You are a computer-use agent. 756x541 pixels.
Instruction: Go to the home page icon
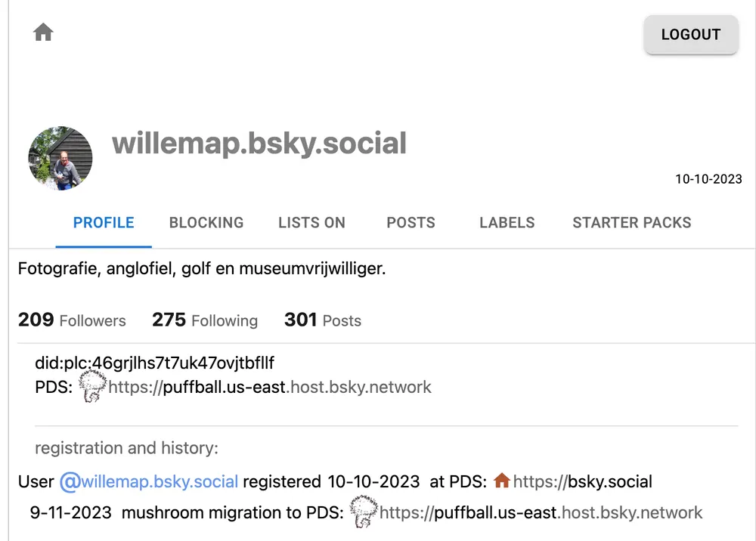click(x=43, y=32)
